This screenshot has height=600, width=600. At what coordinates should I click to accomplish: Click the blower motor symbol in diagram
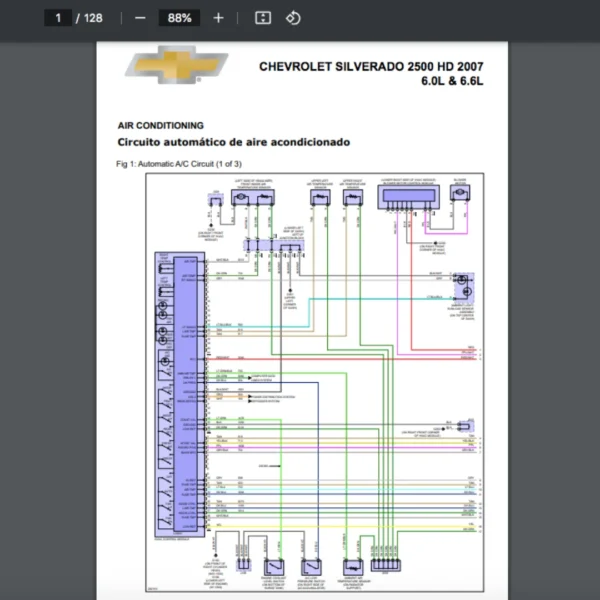click(460, 194)
